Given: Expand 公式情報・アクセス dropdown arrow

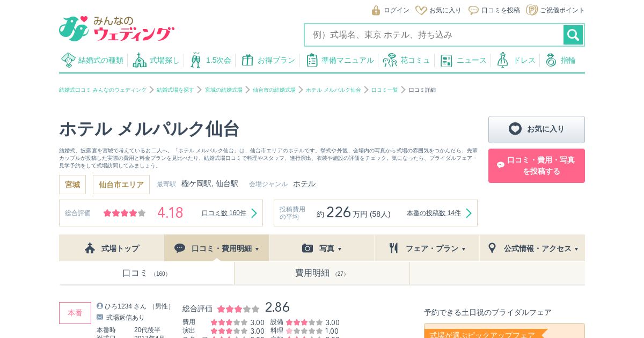Looking at the screenshot, I should coord(576,249).
